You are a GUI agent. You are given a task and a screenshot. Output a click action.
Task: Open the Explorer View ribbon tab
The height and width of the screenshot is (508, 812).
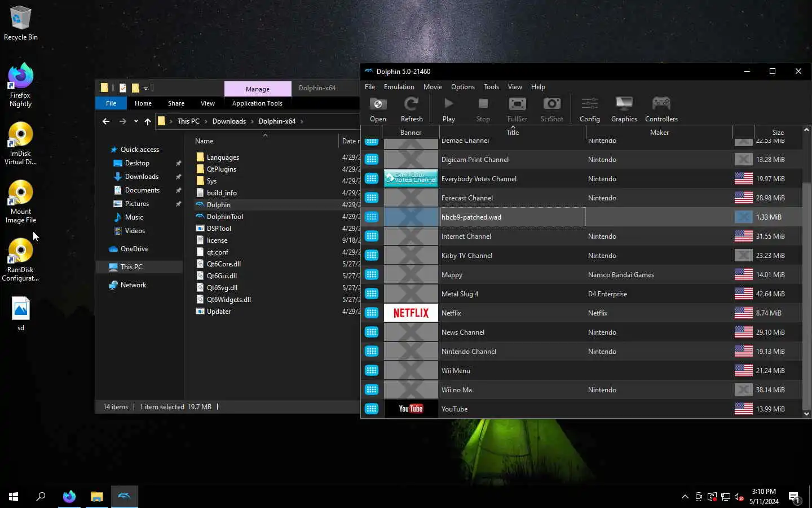click(208, 103)
